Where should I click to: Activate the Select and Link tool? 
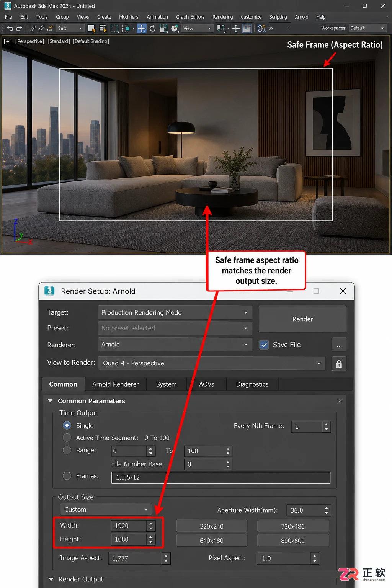click(33, 28)
